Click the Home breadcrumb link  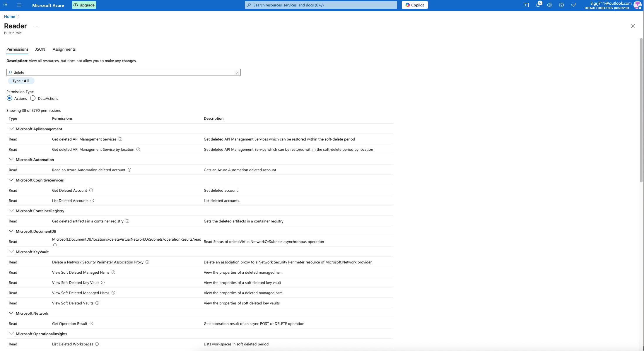click(x=9, y=16)
